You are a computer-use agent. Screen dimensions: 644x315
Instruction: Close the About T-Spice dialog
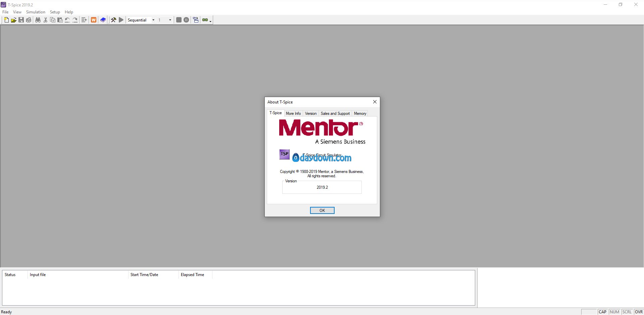(375, 102)
